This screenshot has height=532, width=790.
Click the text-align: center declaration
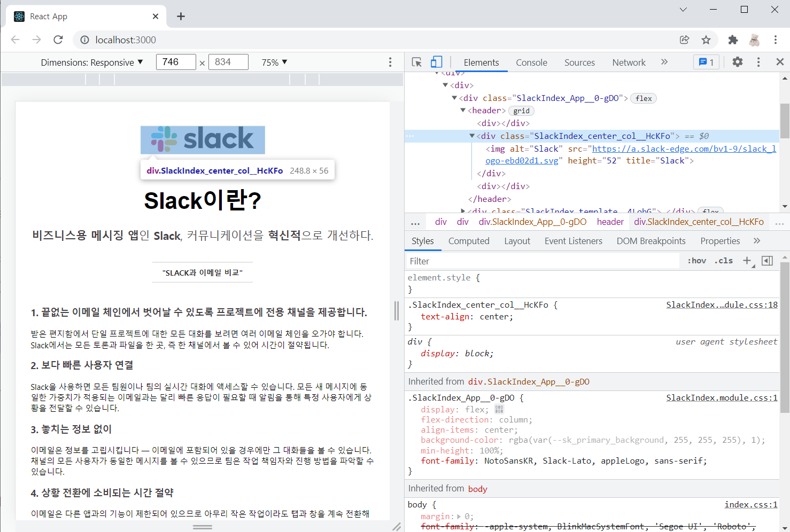467,316
